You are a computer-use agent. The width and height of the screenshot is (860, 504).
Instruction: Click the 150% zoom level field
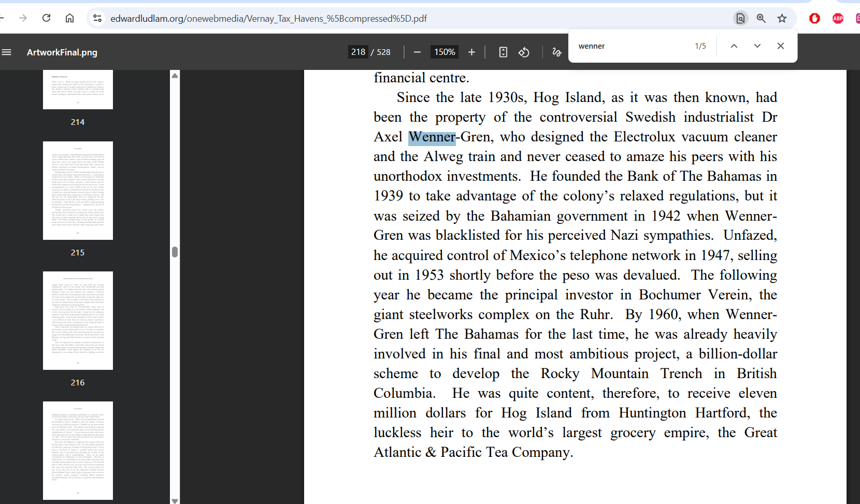pos(445,52)
